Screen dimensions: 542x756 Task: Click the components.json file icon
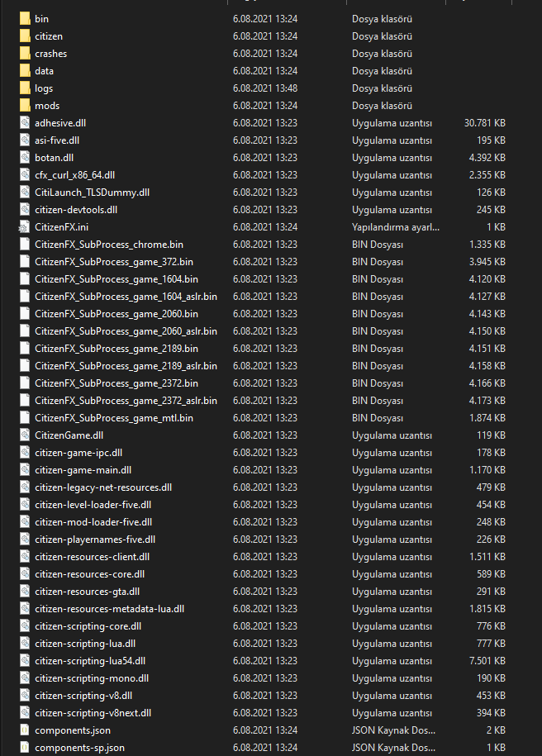click(x=25, y=730)
